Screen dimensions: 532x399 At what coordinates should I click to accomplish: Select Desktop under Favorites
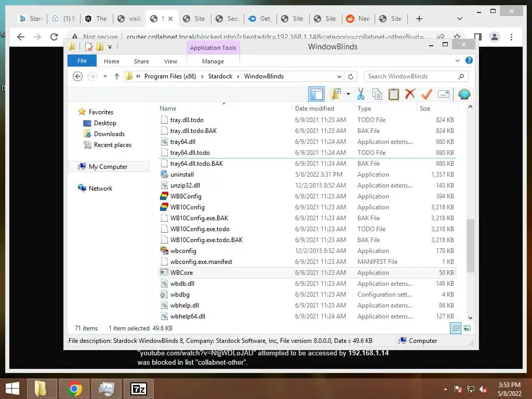pyautogui.click(x=105, y=123)
